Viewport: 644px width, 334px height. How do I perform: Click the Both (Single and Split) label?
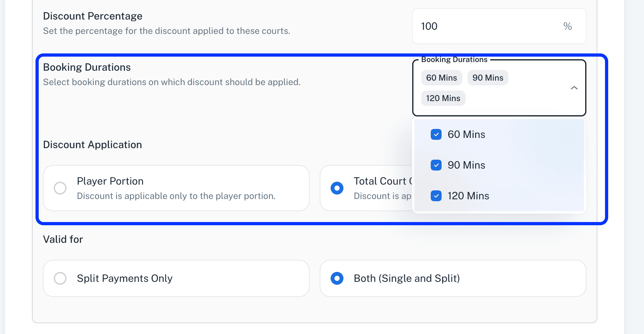(x=406, y=278)
